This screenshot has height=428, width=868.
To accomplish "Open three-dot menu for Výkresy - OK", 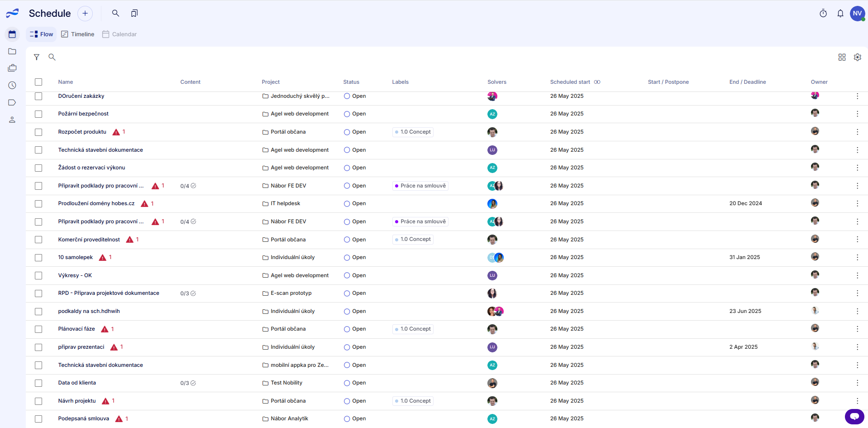I will tap(857, 275).
